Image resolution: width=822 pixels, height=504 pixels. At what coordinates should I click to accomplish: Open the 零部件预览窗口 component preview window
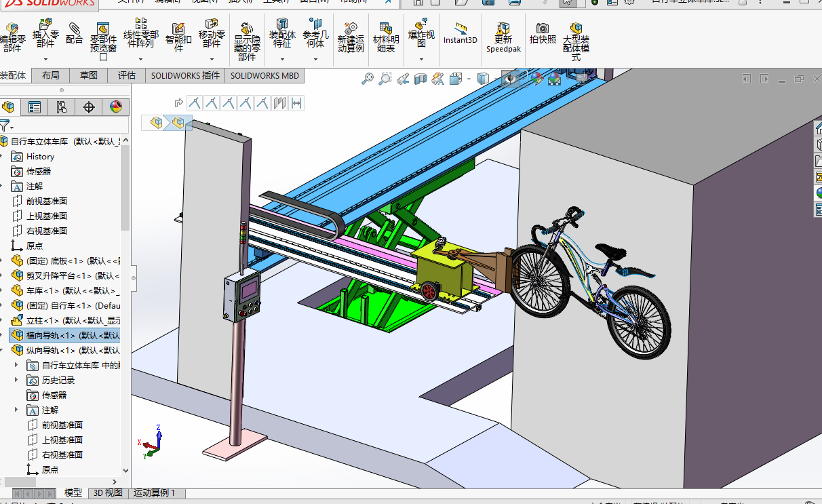point(103,41)
